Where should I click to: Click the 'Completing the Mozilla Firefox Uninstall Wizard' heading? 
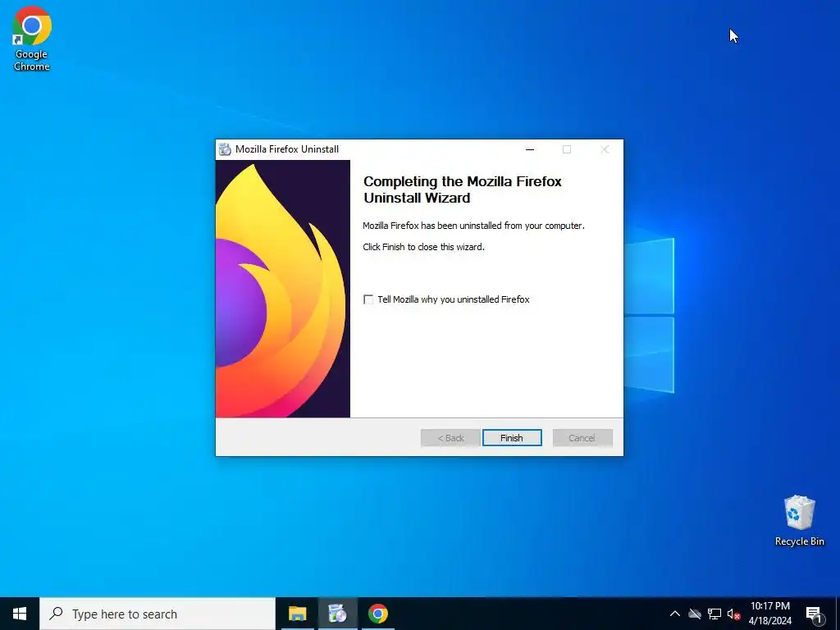click(x=463, y=189)
